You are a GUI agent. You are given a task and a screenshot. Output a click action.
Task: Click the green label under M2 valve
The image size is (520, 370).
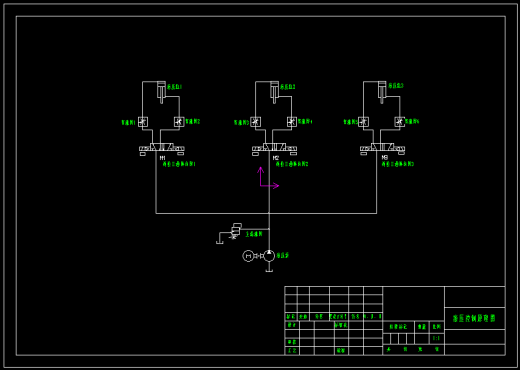(292, 164)
